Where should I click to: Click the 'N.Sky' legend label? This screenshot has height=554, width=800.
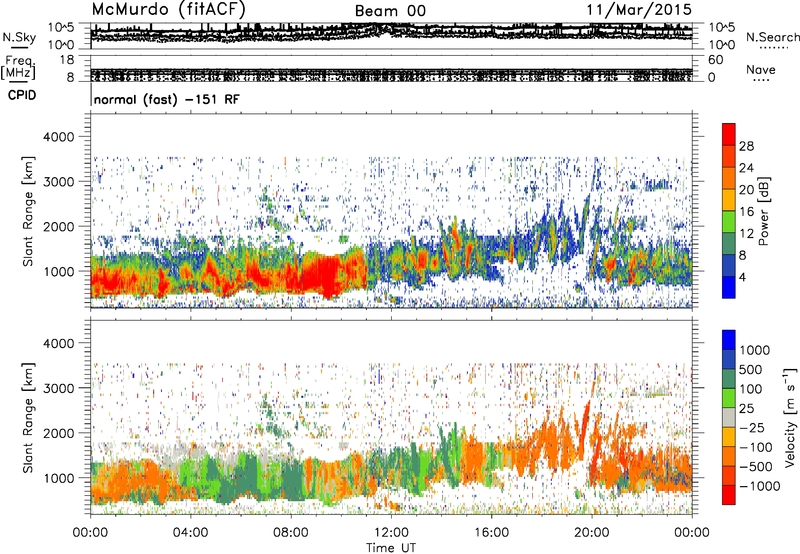click(19, 37)
